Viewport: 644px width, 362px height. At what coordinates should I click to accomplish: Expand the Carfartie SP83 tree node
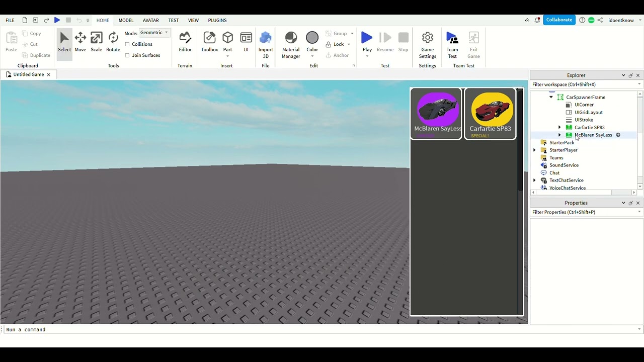[559, 127]
